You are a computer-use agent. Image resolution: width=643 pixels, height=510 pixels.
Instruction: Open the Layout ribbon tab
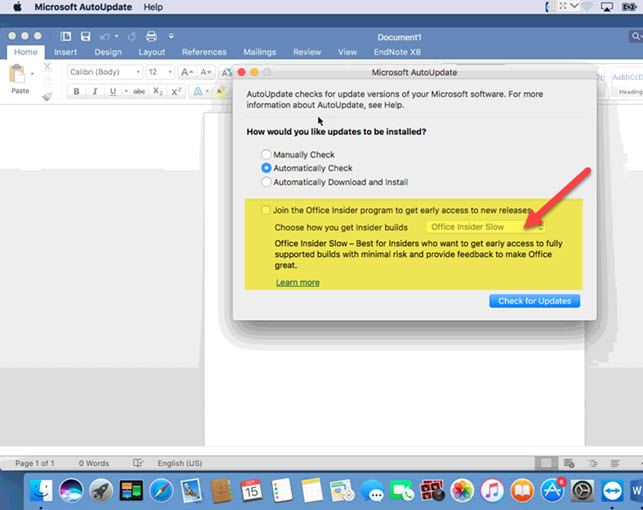[x=152, y=52]
